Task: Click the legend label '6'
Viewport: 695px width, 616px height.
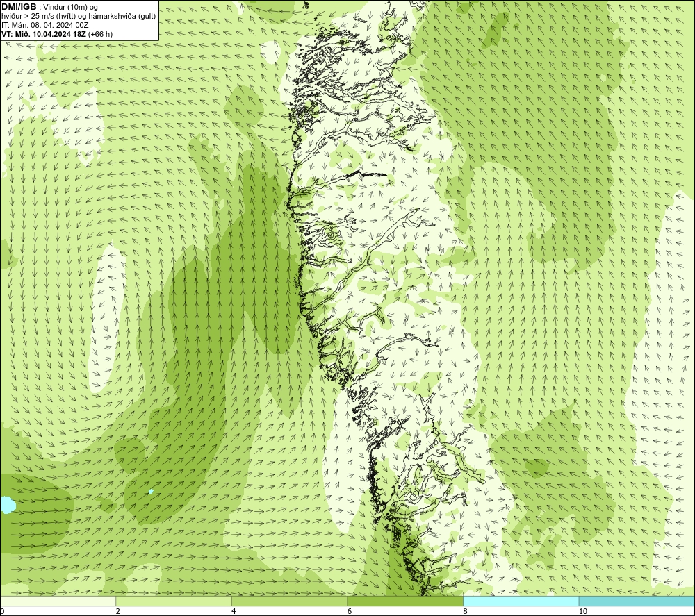Action: [x=350, y=611]
